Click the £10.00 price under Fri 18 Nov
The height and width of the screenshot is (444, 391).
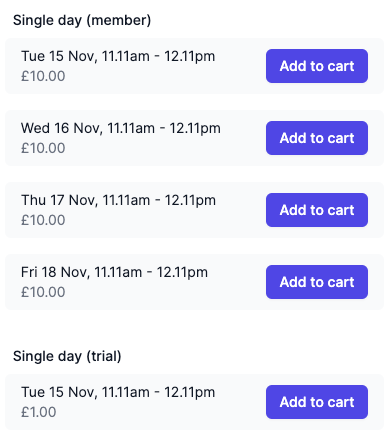[x=43, y=292]
